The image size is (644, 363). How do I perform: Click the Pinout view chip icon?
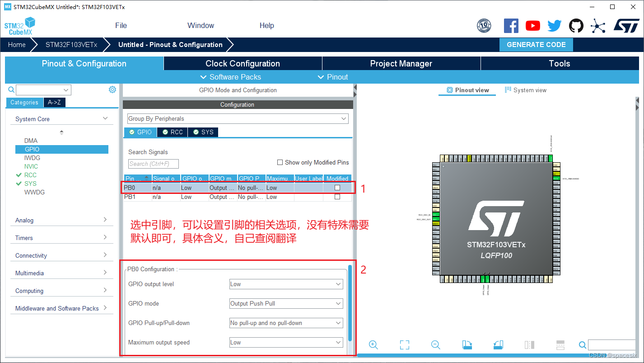click(449, 90)
